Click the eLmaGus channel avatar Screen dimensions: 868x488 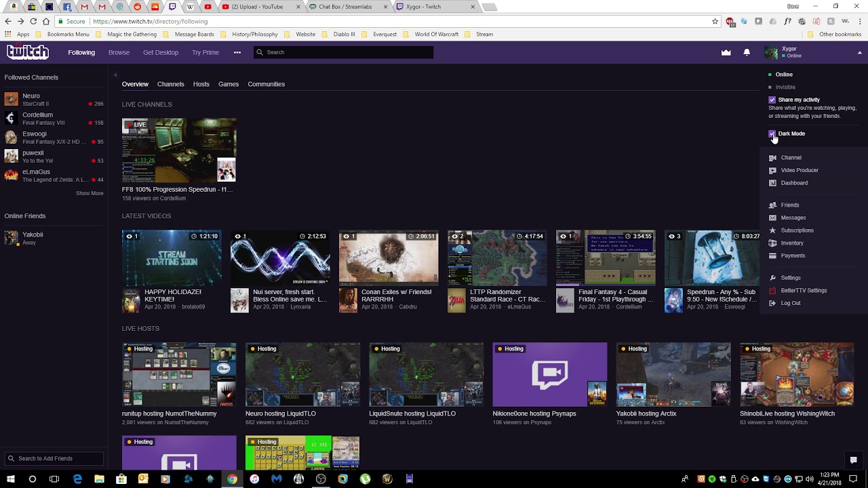(11, 176)
